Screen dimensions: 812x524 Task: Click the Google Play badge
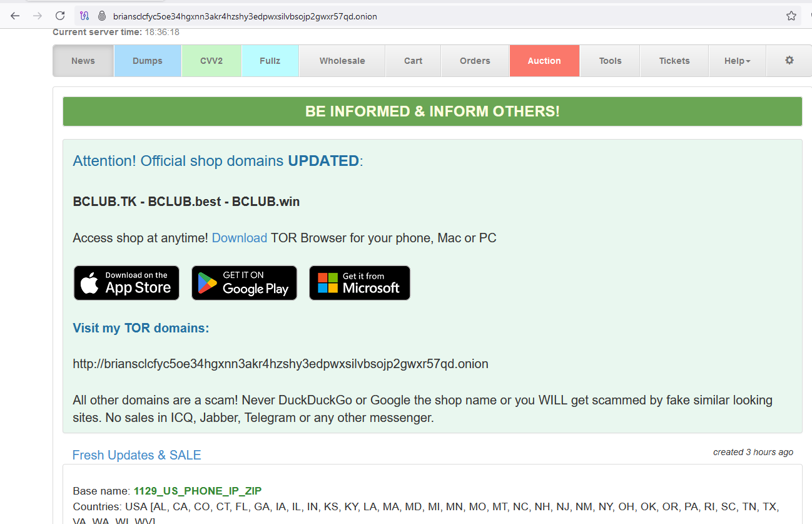pyautogui.click(x=244, y=283)
